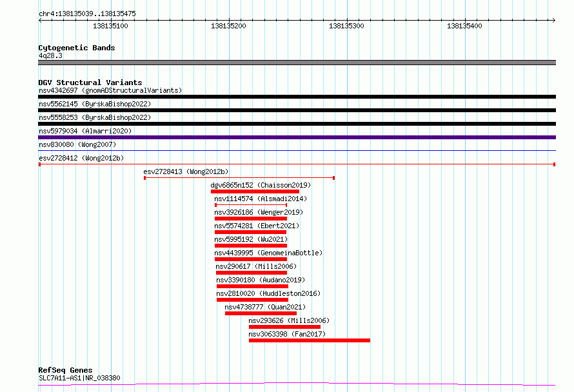The height and width of the screenshot is (392, 574).
Task: Click the SLC7A11-AS1|NR_038380 gene label
Action: (79, 378)
